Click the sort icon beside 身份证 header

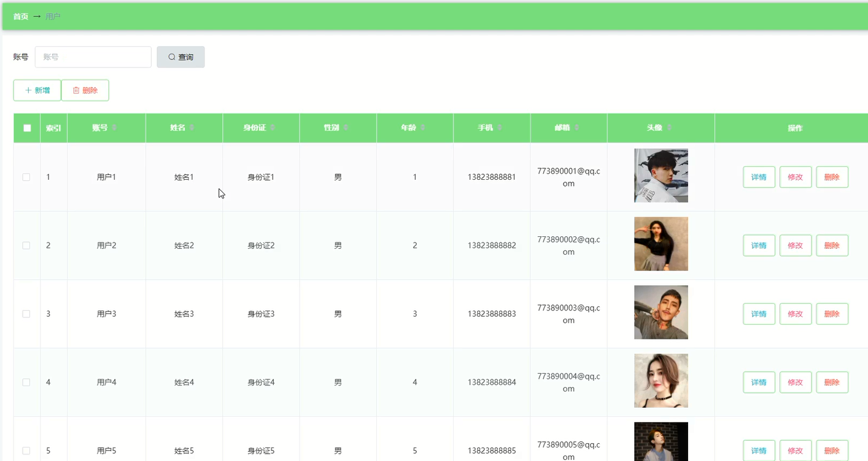(273, 128)
